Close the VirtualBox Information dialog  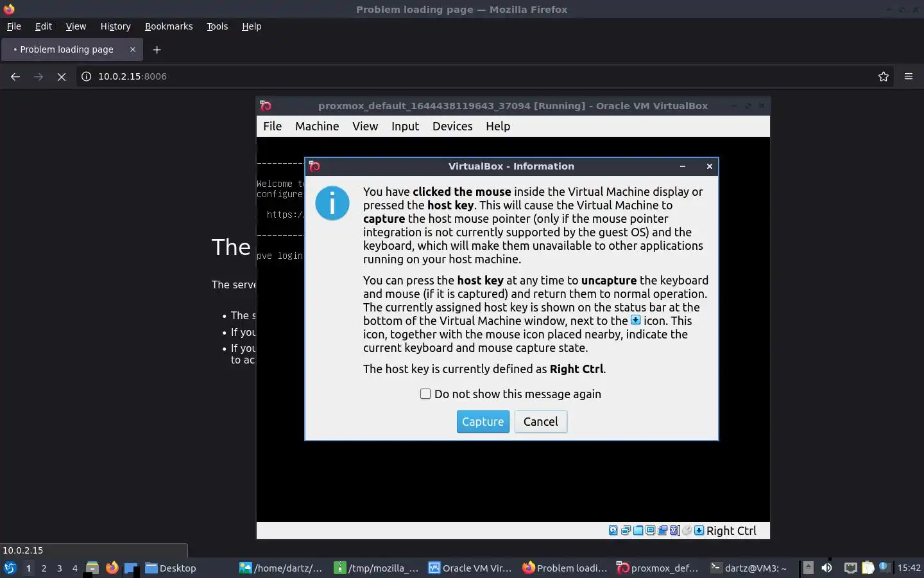pos(709,166)
